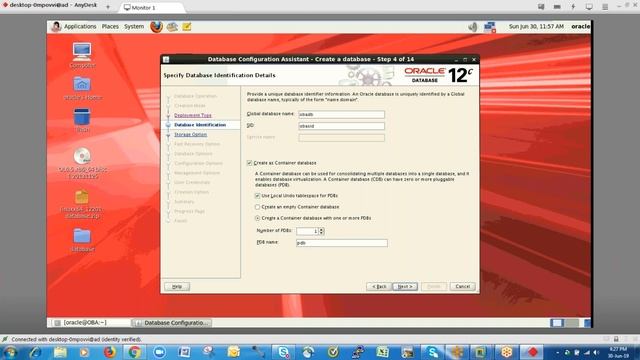Cancel the database creation wizard
This screenshot has width=640, height=360.
point(462,287)
